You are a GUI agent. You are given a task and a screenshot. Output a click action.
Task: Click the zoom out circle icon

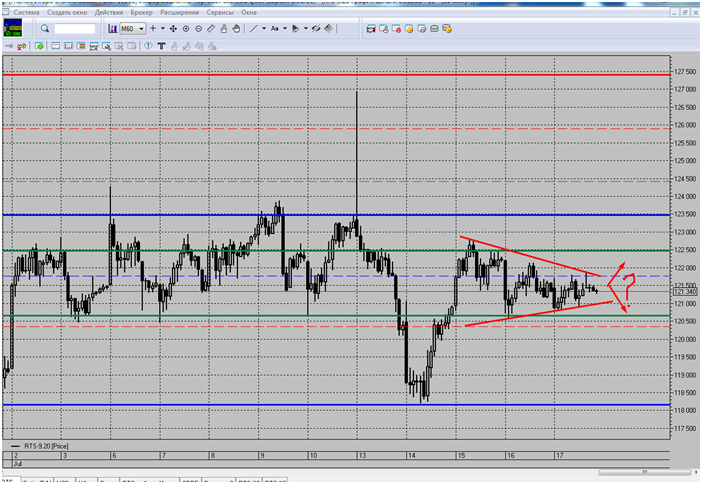(198, 29)
